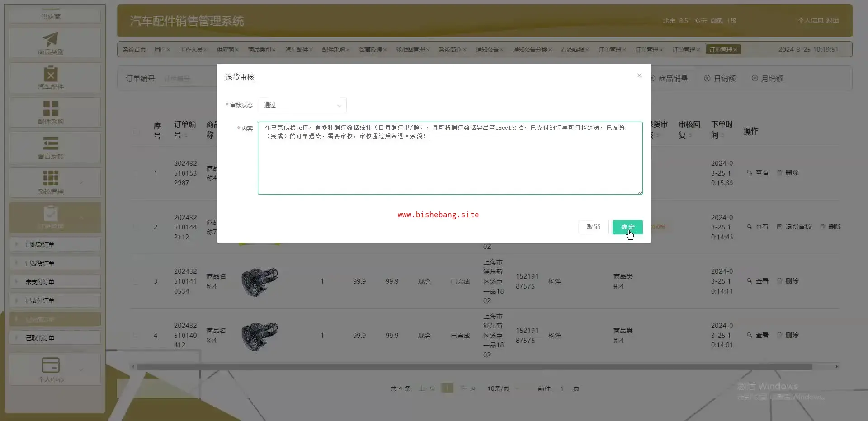Click 查看 for order row 1
This screenshot has height=421, width=868.
(758, 173)
